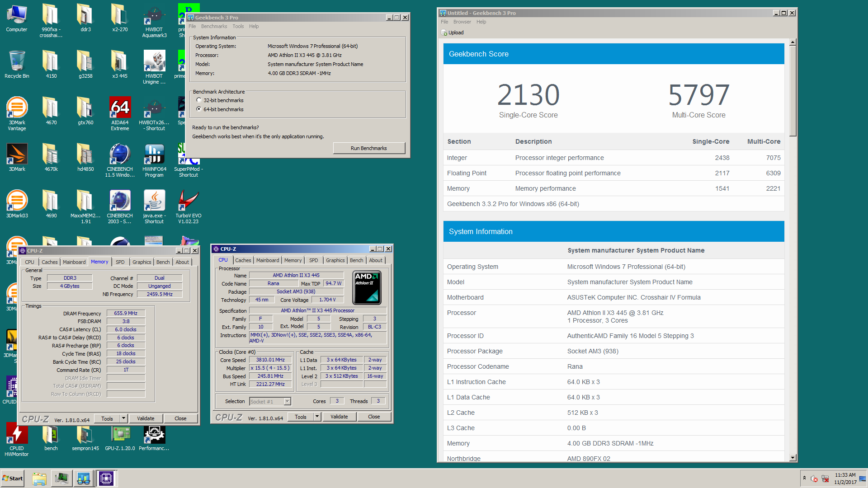Launch 3DMark03 shortcut
This screenshot has height=488, width=868.
[x=17, y=204]
